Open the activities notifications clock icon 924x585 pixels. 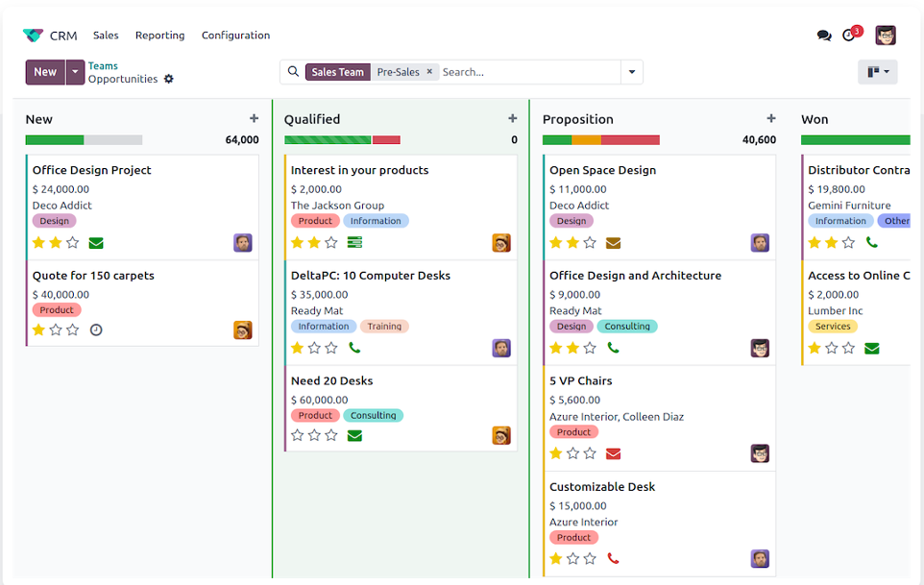(x=849, y=35)
